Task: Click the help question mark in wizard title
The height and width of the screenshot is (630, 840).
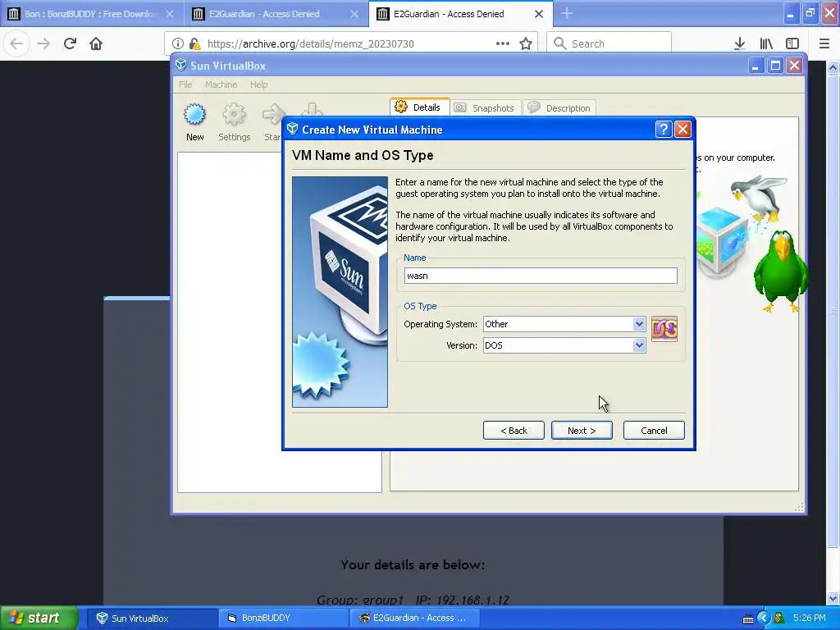Action: tap(663, 129)
